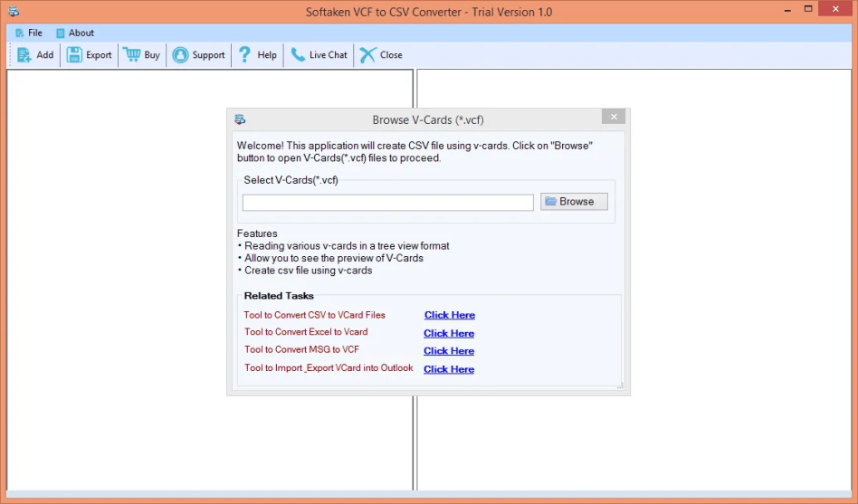Click 'Reading various v-cards in a tree view format'

click(347, 246)
